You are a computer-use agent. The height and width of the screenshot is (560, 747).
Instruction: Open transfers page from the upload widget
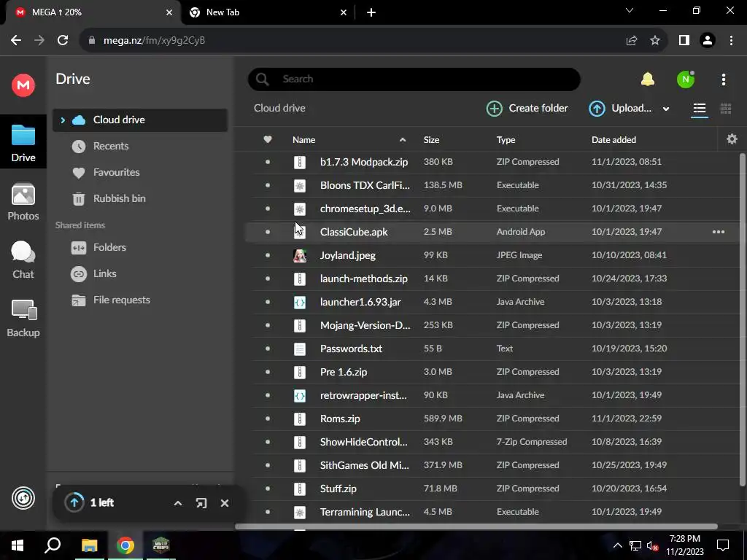point(201,503)
